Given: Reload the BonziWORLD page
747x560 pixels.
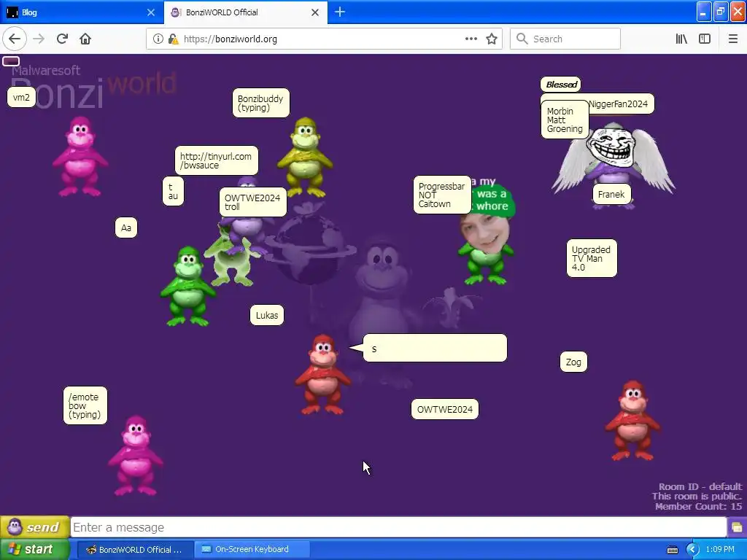Looking at the screenshot, I should point(62,39).
